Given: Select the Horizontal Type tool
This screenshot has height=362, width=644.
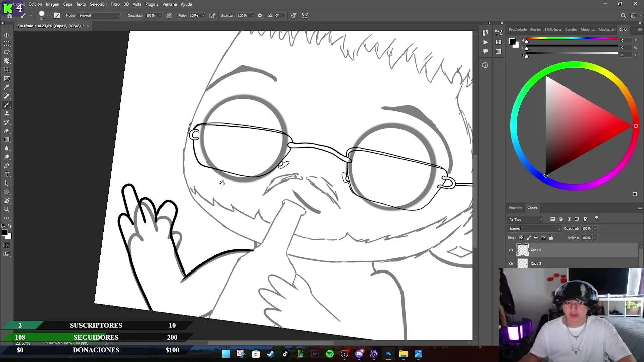Looking at the screenshot, I should (7, 174).
